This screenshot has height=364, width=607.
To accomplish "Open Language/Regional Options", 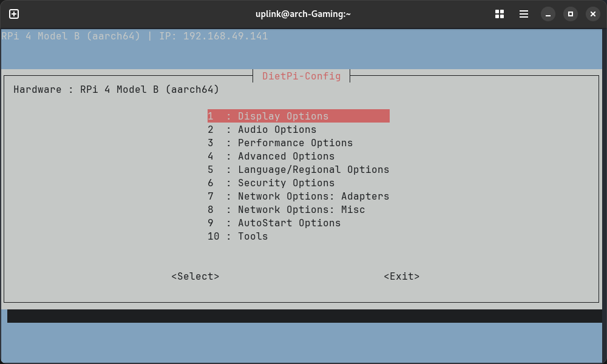I will (x=313, y=169).
